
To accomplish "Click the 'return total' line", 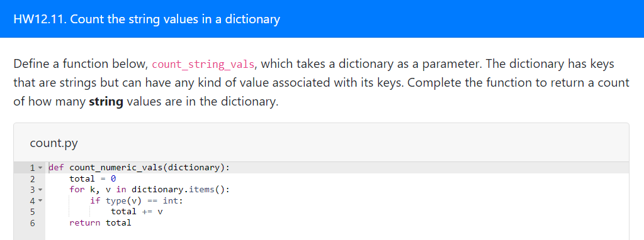I will (100, 223).
